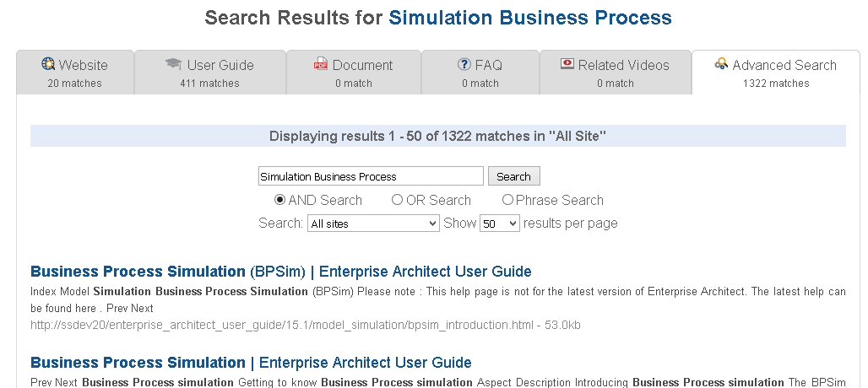Screen dimensions: 868x388
Task: Select the FAQ 0 match tab
Action: tap(480, 73)
